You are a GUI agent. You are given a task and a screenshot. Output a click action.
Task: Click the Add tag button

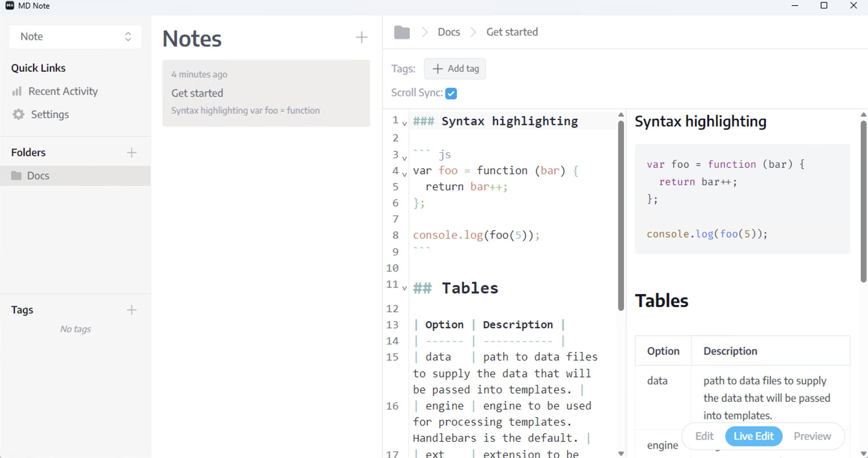click(x=455, y=68)
